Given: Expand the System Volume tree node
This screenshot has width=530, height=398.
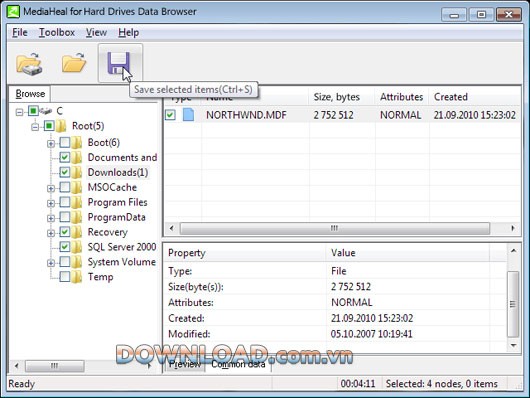Looking at the screenshot, I should pos(51,263).
